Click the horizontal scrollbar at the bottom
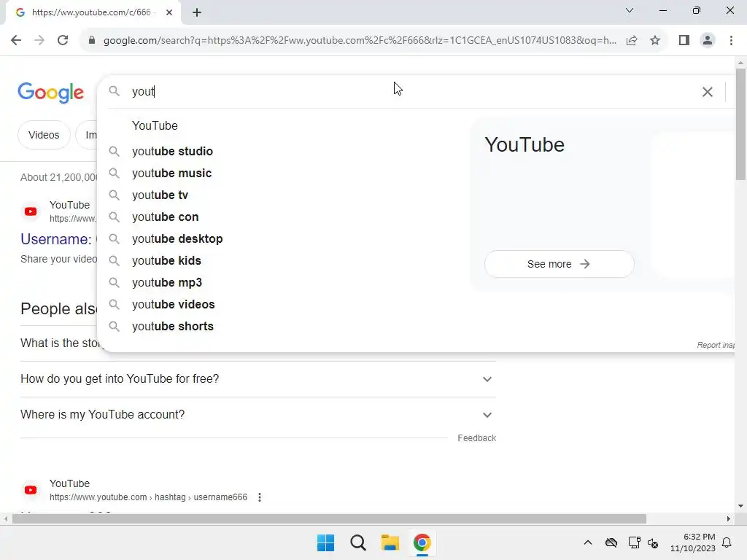The image size is (747, 560). tap(329, 518)
